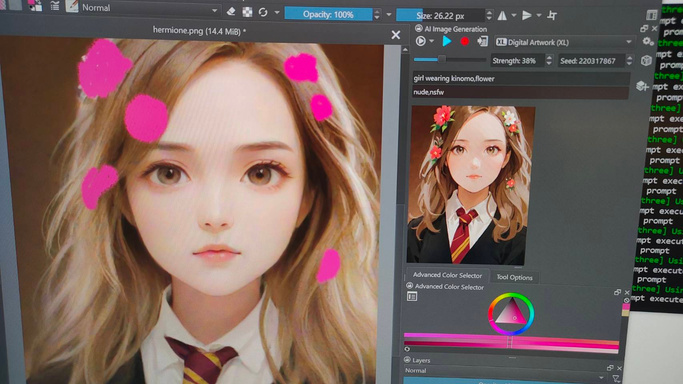Click the reload original brush preset icon
Image resolution: width=683 pixels, height=384 pixels.
(x=263, y=12)
